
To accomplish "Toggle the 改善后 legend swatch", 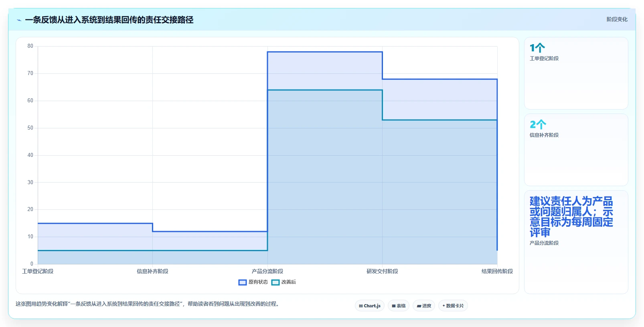I will click(275, 282).
